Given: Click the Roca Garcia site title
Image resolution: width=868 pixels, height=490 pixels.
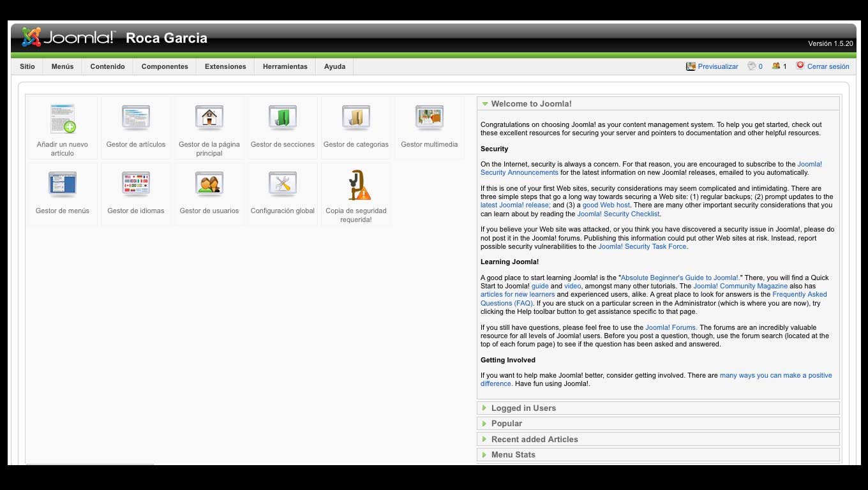Looking at the screenshot, I should (167, 38).
